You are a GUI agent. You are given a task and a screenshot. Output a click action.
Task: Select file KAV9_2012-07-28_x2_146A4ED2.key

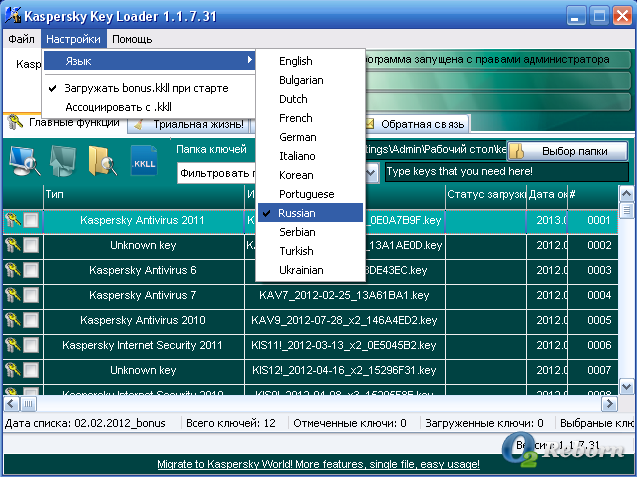pyautogui.click(x=344, y=321)
